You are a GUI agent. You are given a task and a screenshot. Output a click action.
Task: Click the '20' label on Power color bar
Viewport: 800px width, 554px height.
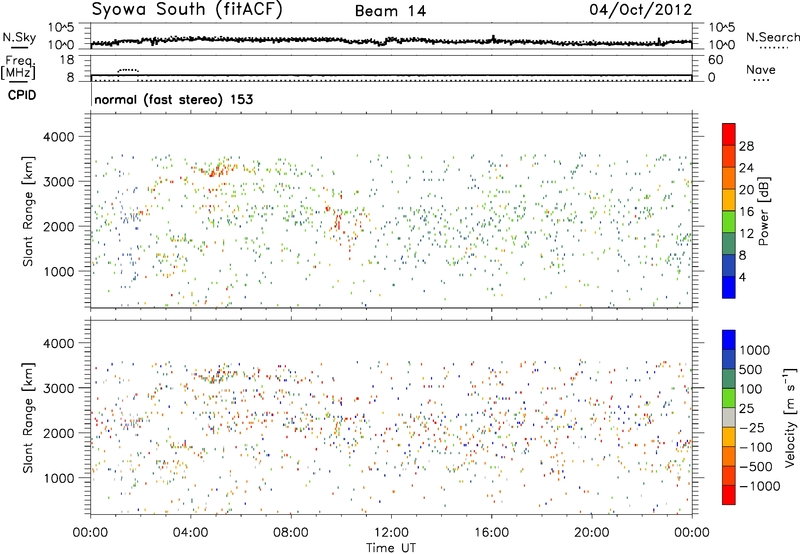[746, 190]
